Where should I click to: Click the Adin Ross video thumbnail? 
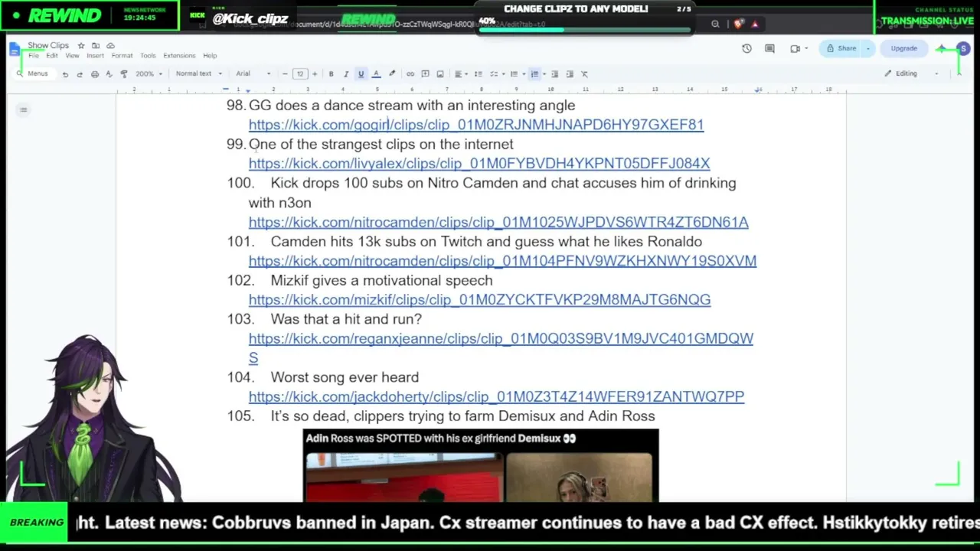481,466
